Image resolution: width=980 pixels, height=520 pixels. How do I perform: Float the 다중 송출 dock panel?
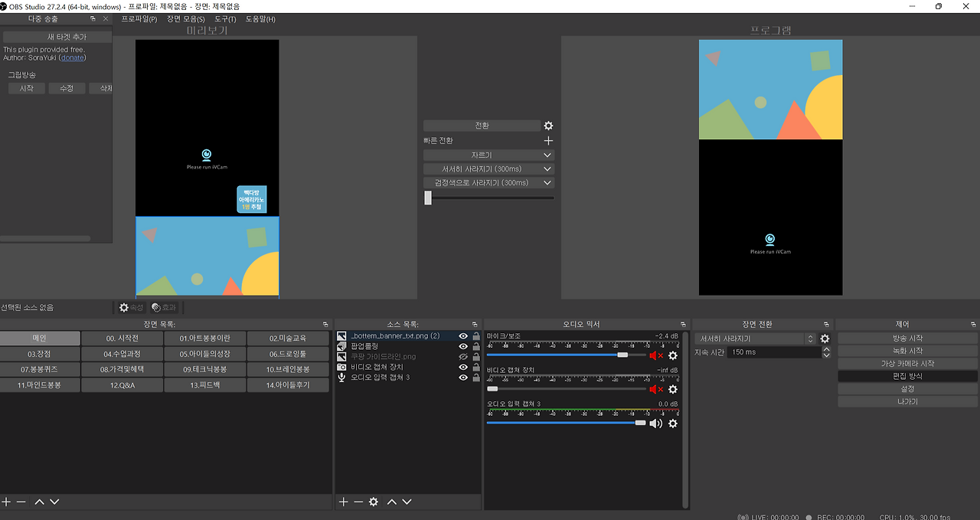[x=93, y=18]
